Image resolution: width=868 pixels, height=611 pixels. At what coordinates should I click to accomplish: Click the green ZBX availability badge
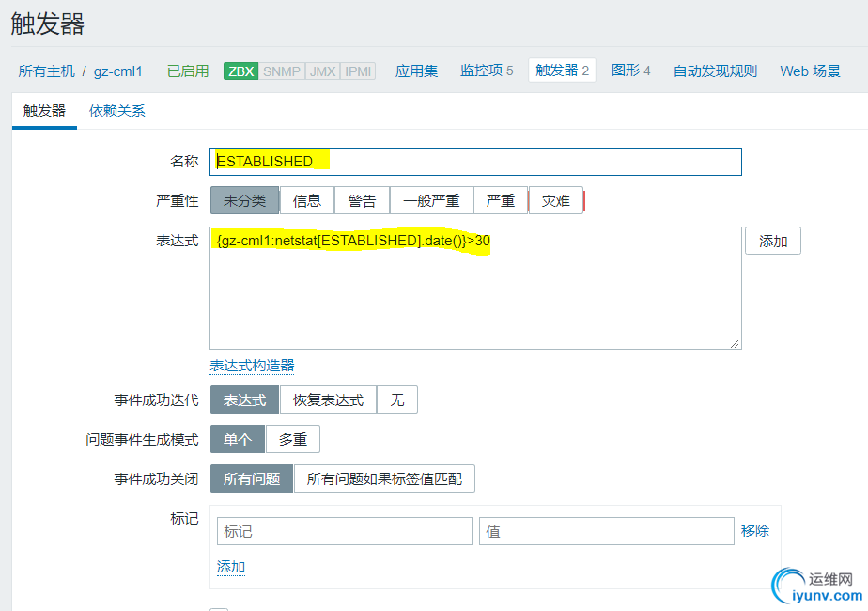tap(240, 71)
